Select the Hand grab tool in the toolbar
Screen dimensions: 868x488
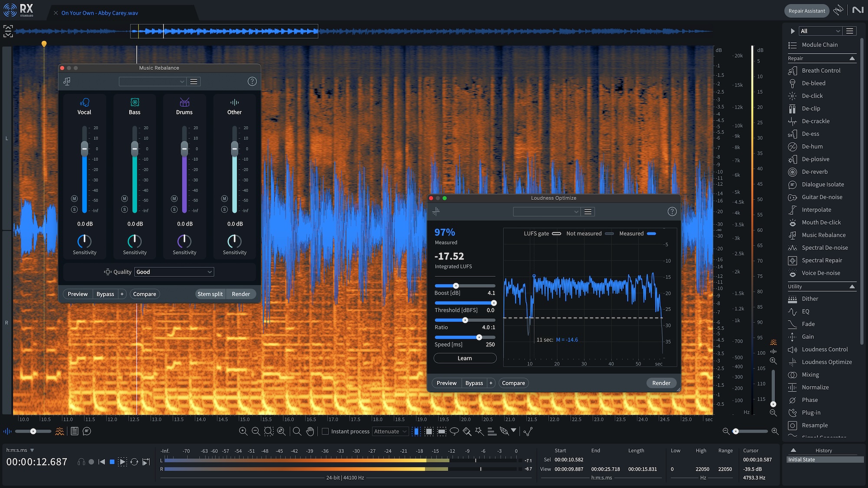point(310,431)
